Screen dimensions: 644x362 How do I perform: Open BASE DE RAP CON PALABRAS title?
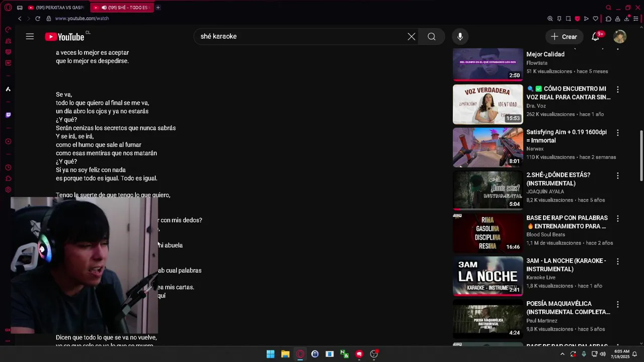[567, 222]
